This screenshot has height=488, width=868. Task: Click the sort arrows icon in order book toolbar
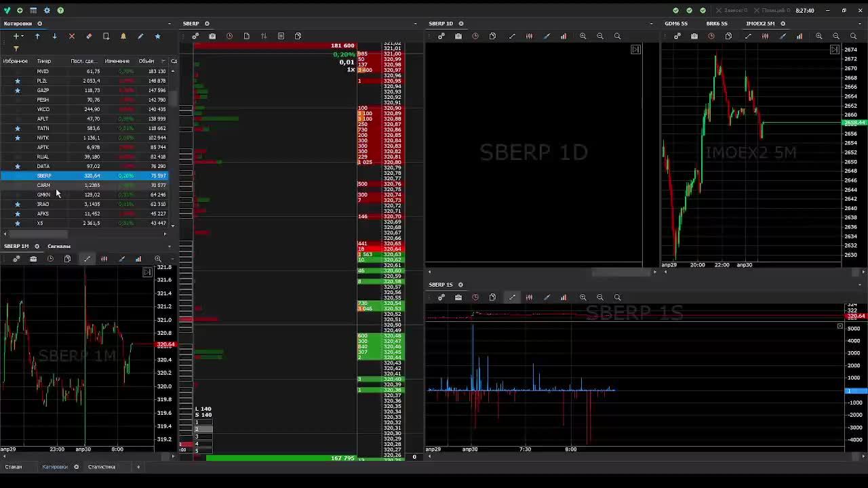tap(264, 36)
